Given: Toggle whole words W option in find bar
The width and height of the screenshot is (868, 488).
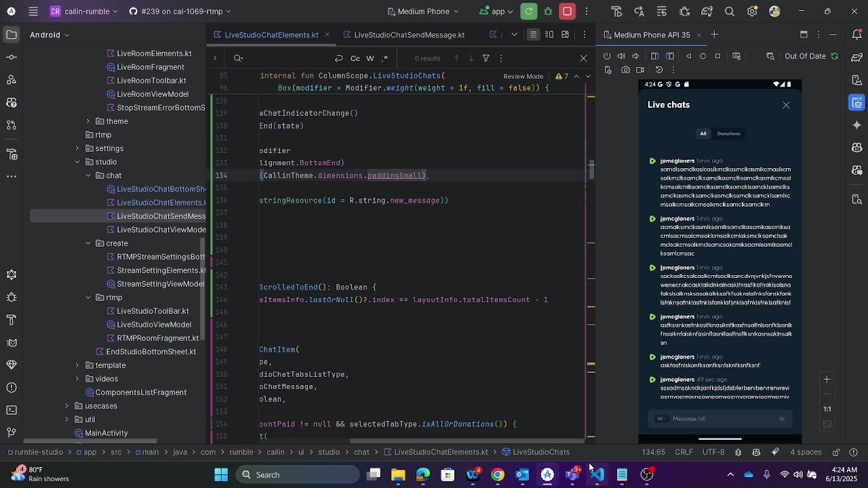Looking at the screenshot, I should [370, 58].
